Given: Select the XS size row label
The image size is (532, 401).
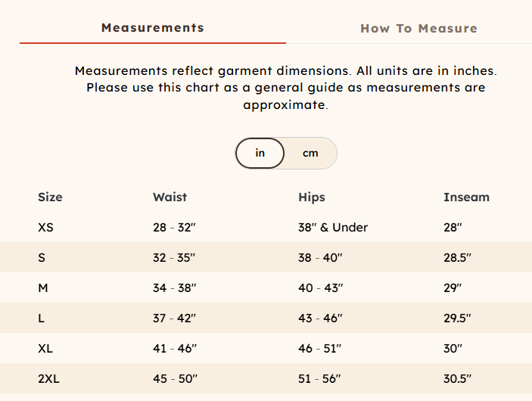Looking at the screenshot, I should pyautogui.click(x=46, y=227).
